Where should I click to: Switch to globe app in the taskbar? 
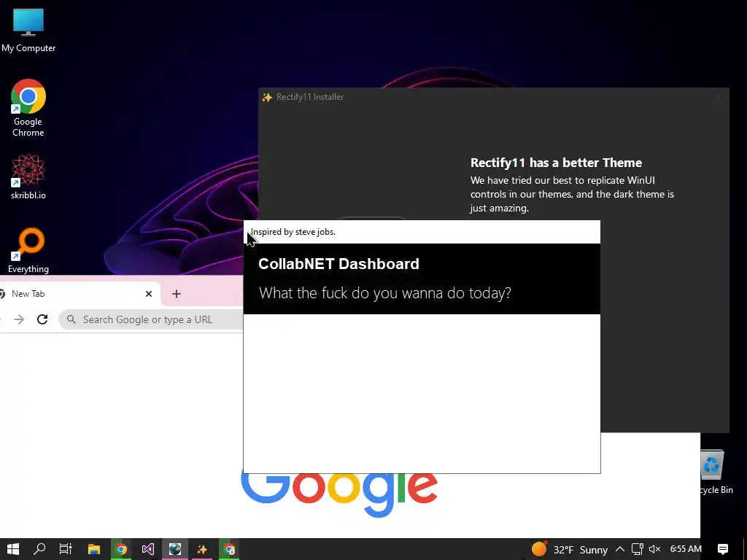[x=175, y=549]
